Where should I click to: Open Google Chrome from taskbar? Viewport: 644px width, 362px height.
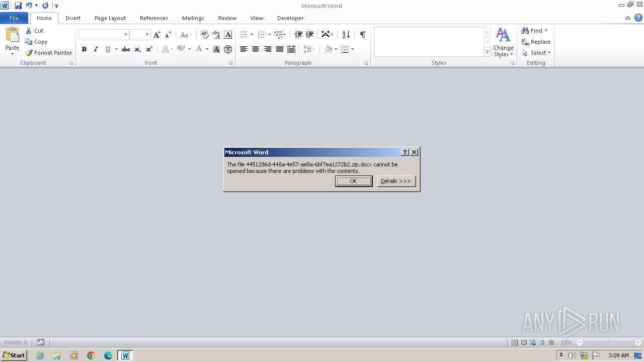[91, 355]
